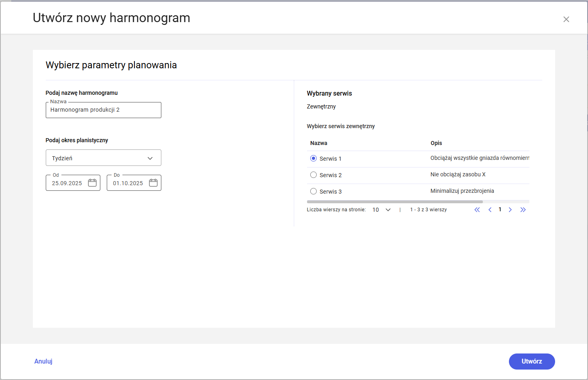Click the Od date field 25.09.2025
Viewport: 588px width, 380px height.
click(67, 183)
